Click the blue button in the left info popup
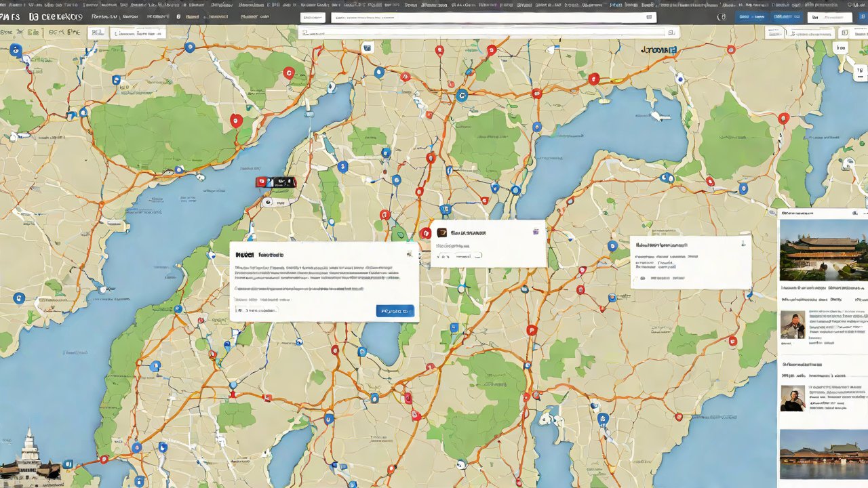868x488 pixels. [395, 311]
